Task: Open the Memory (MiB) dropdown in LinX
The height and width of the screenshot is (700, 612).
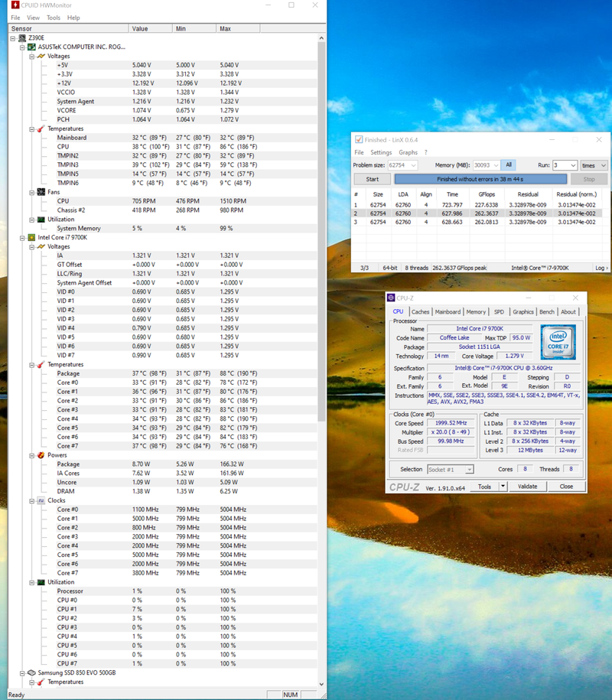Action: pyautogui.click(x=496, y=165)
